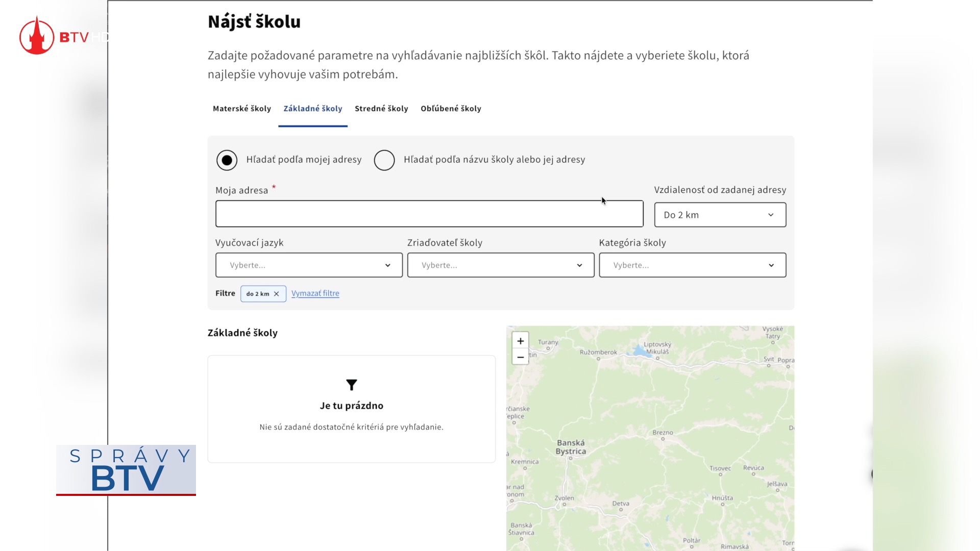
Task: Open the Stredné školy tab
Action: click(381, 109)
